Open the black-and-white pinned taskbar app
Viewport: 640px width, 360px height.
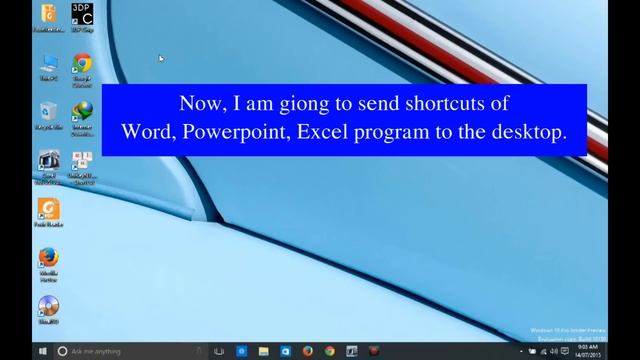pyautogui.click(x=352, y=351)
